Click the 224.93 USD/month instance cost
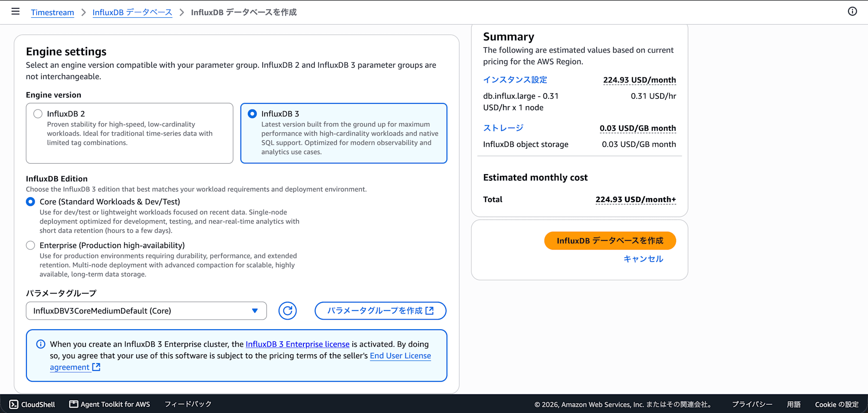Image resolution: width=868 pixels, height=413 pixels. [640, 80]
